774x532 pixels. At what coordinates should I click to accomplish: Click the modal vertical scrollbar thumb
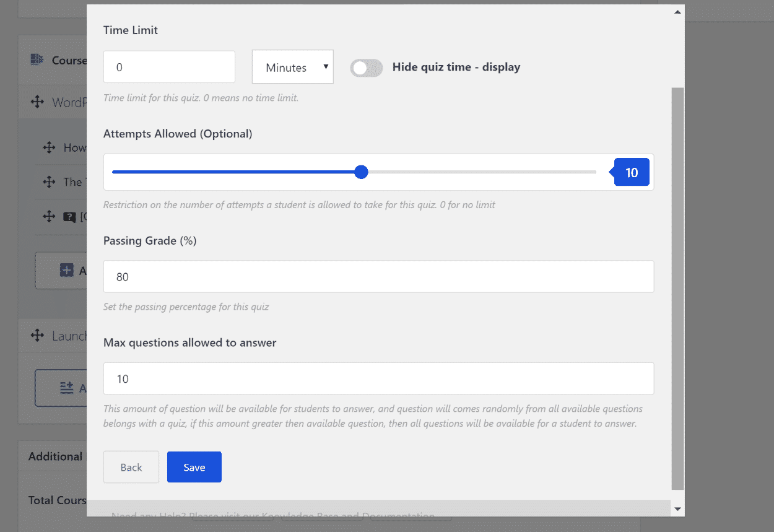pyautogui.click(x=677, y=288)
